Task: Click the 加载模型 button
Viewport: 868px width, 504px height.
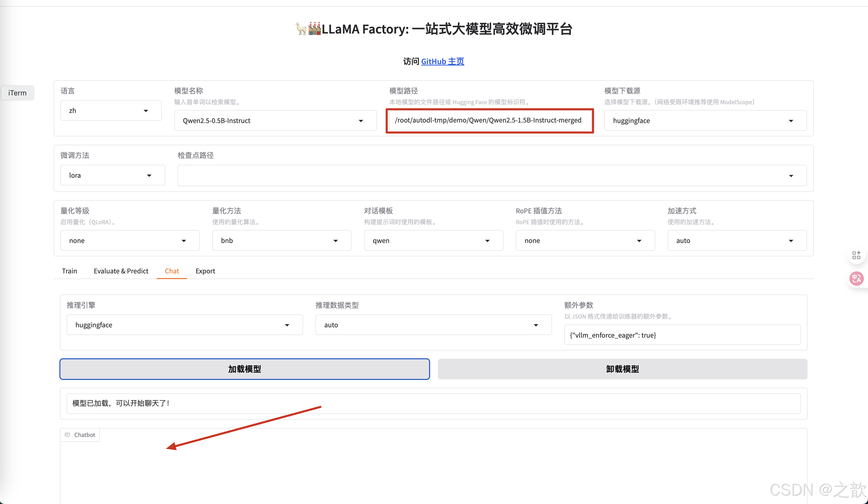Action: (244, 369)
